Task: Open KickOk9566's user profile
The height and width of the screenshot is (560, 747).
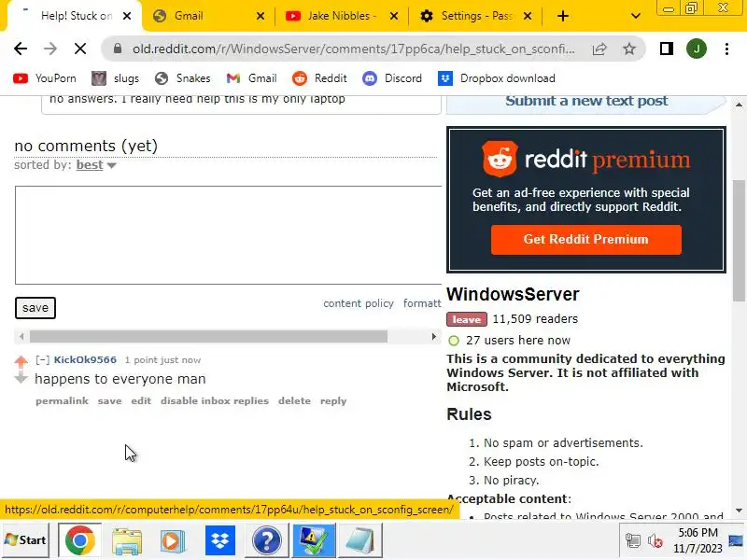Action: pyautogui.click(x=85, y=360)
